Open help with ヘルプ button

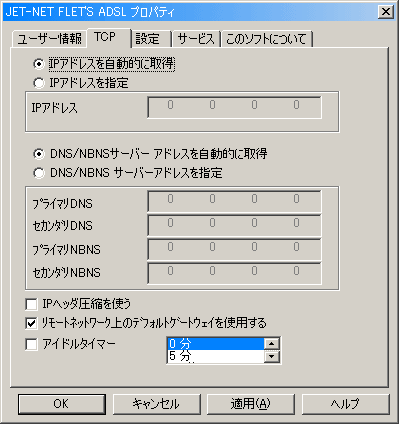point(345,404)
